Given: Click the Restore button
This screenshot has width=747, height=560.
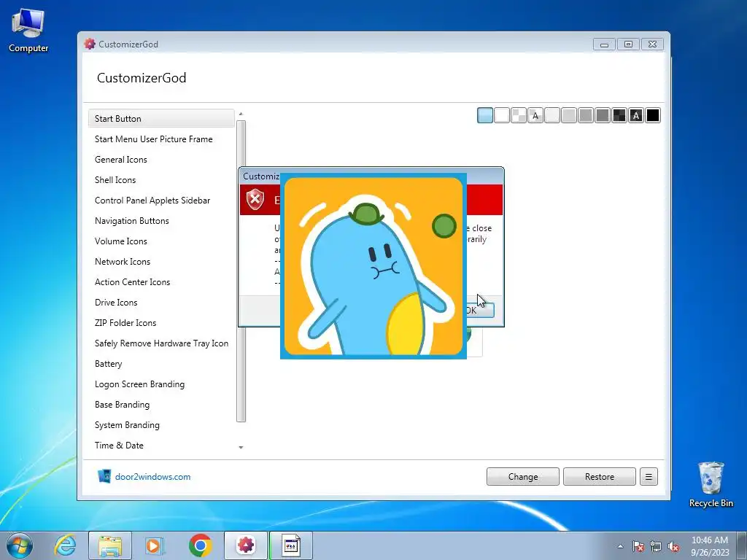Looking at the screenshot, I should [600, 477].
